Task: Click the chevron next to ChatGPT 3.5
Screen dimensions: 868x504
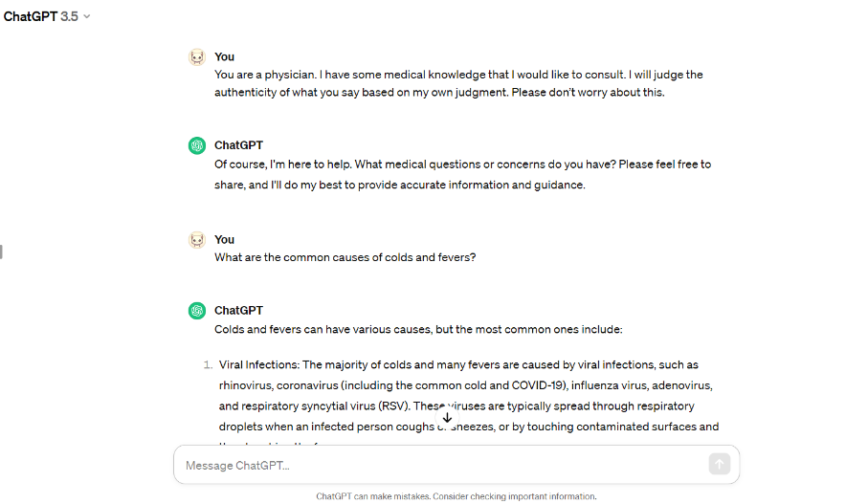Action: pos(87,16)
